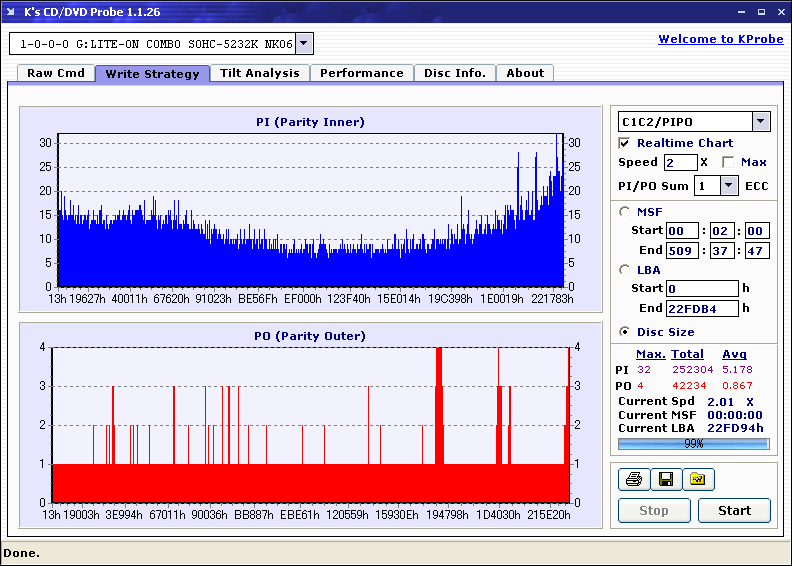Open the Disc Info. tab
The image size is (792, 566).
click(x=454, y=73)
